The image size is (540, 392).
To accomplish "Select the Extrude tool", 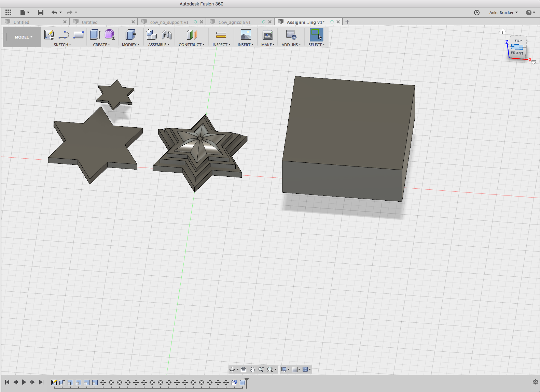I will pos(95,35).
